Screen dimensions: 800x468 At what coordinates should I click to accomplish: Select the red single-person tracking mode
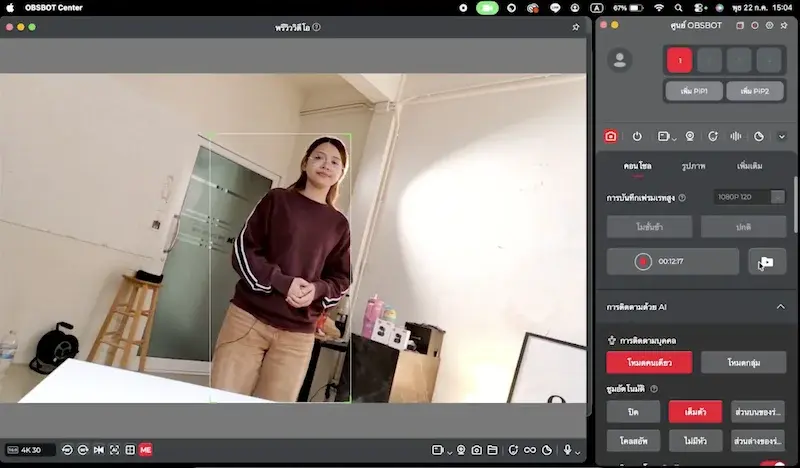point(649,362)
